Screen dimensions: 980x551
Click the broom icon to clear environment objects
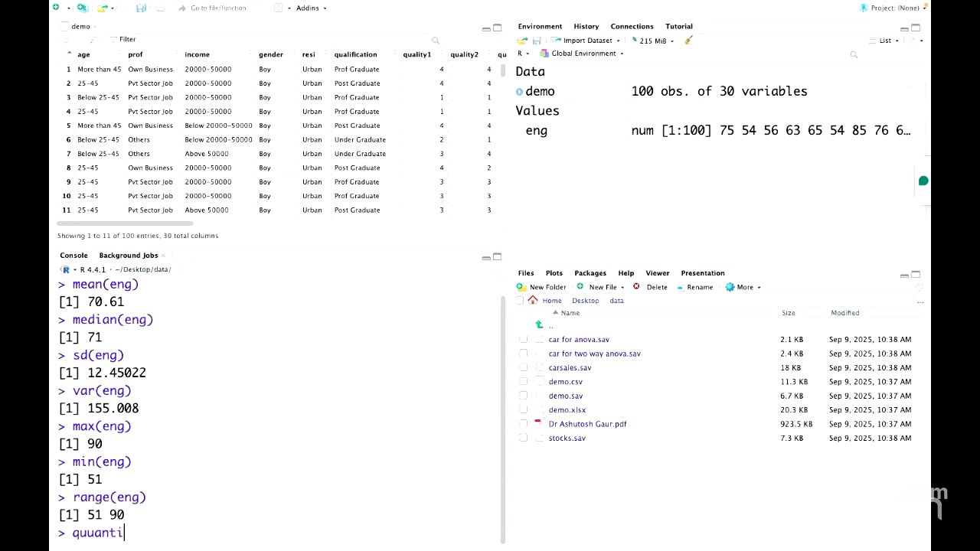(688, 41)
